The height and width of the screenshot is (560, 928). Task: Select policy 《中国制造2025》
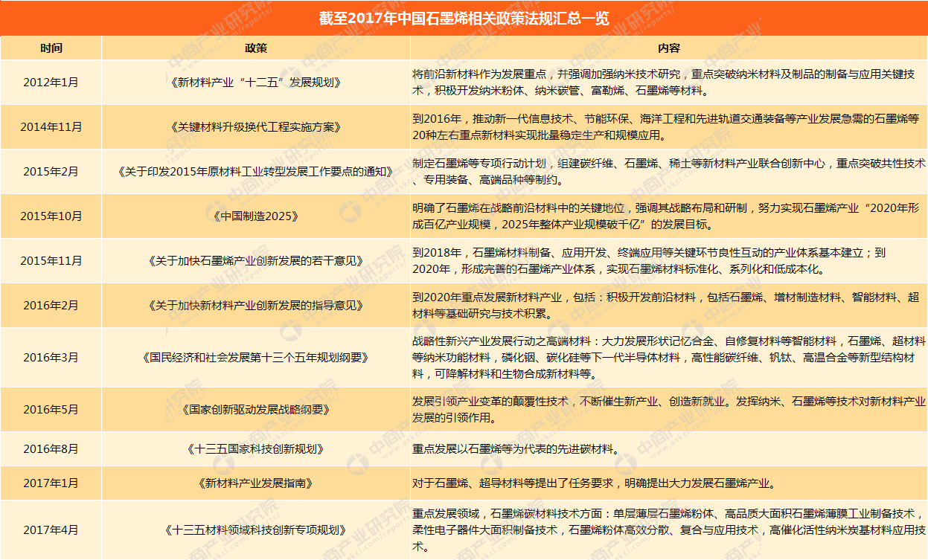[255, 216]
